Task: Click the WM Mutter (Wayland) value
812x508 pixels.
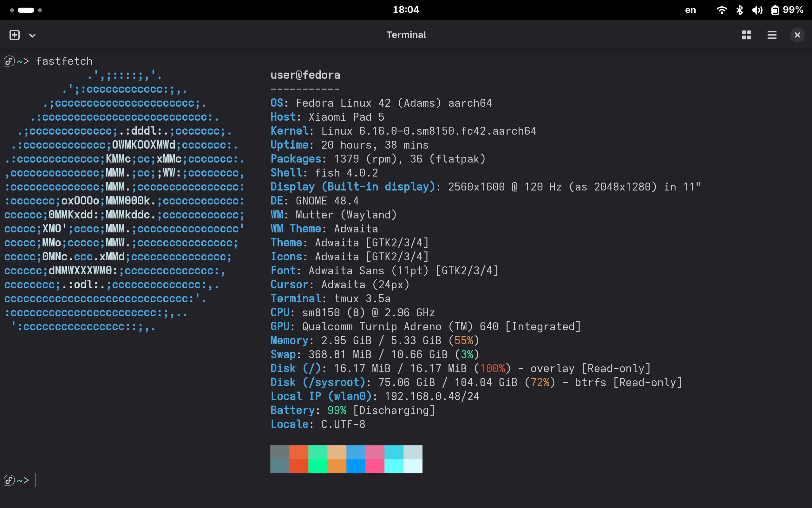Action: click(346, 215)
